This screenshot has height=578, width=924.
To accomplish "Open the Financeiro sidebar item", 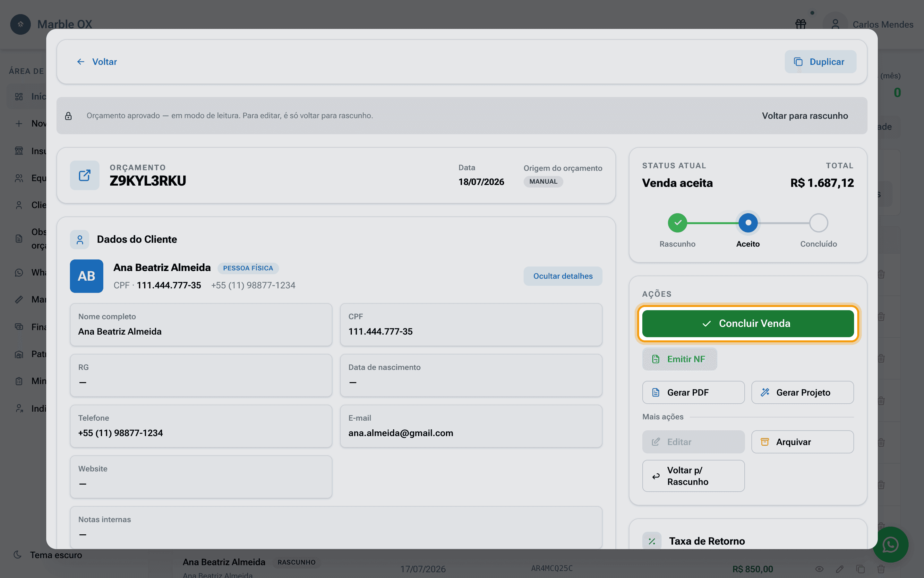I will click(27, 327).
